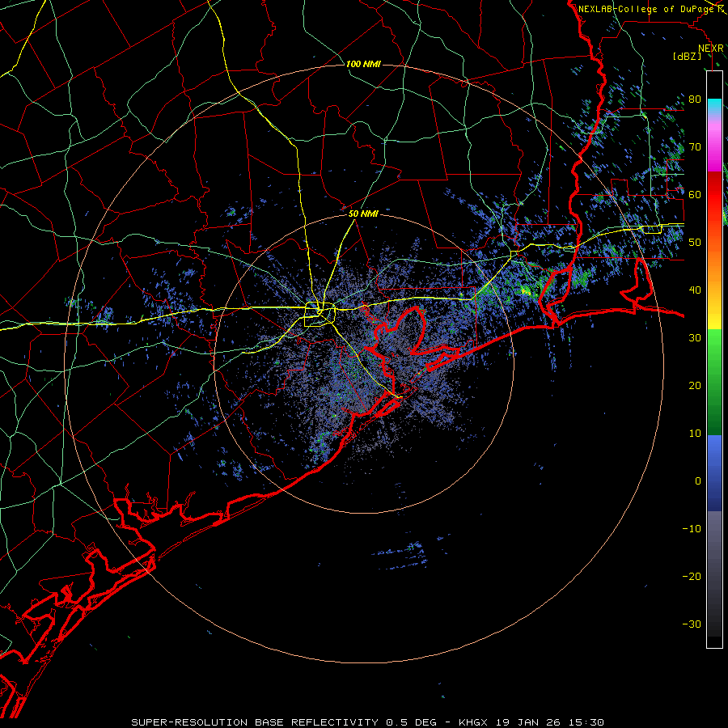Click the 50 value on the dBZ scale
The height and width of the screenshot is (728, 728).
695,243
